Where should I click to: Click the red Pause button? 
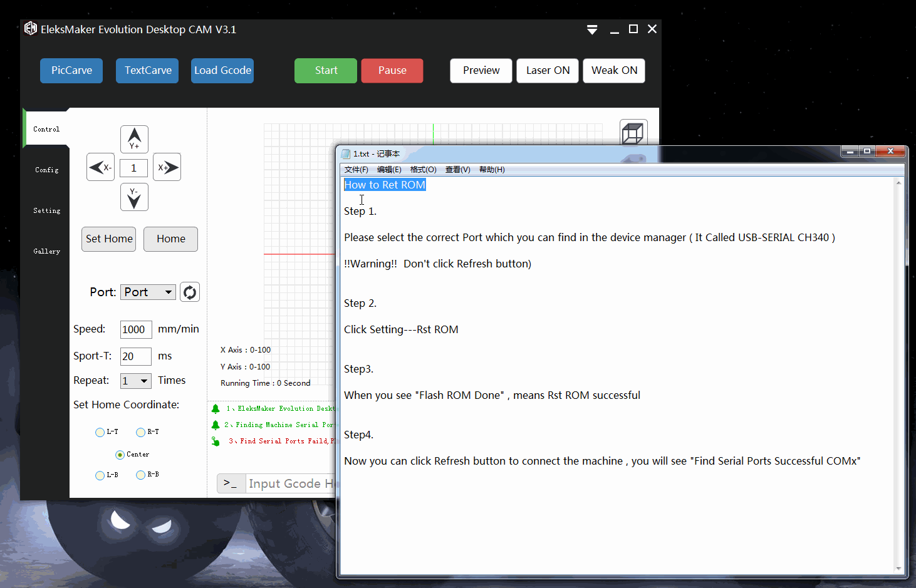coord(392,71)
